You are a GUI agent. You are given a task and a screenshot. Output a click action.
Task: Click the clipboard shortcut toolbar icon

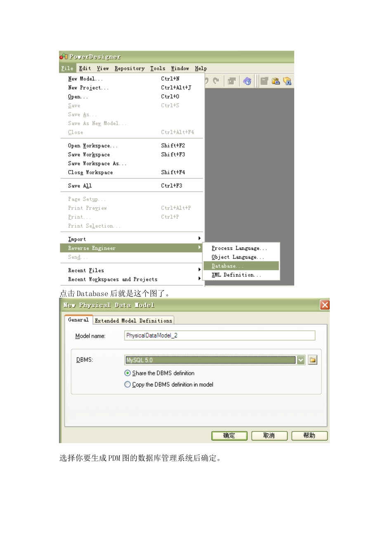click(x=276, y=81)
